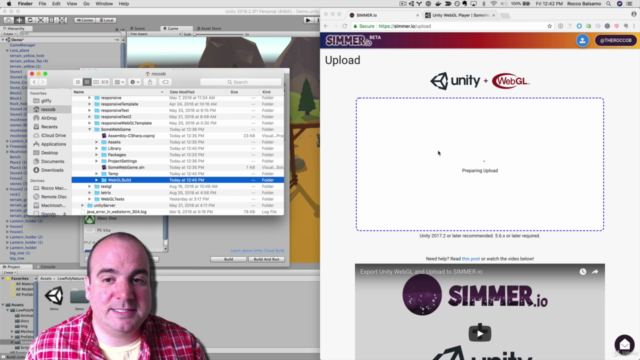Screen dimensions: 640x360
Task: Expand the Assets folder in Finder
Action: tap(96, 142)
